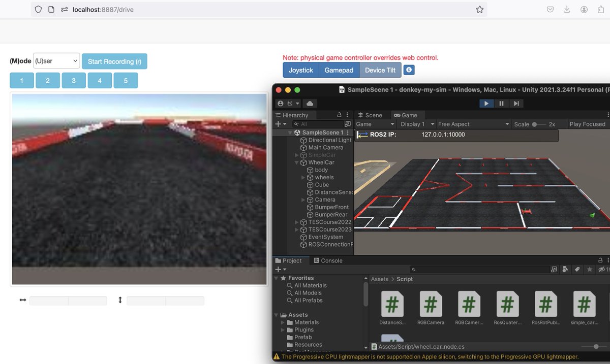Collapse the SampleScene 1 scene tree
610x364 pixels.
click(290, 133)
